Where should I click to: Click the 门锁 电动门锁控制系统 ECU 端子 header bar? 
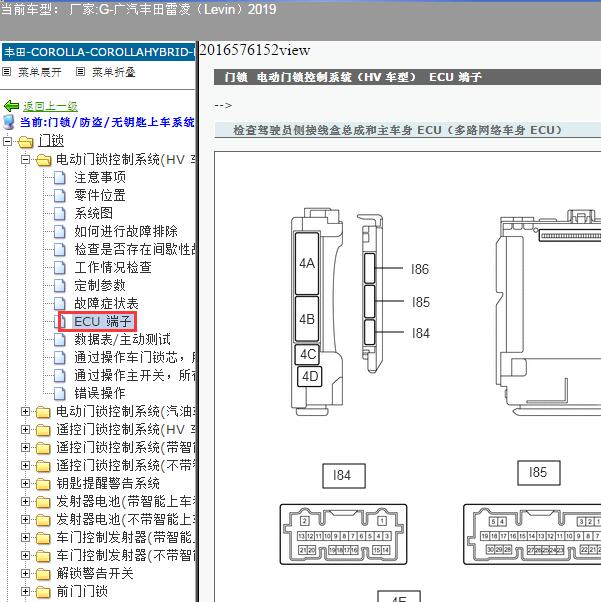point(407,77)
